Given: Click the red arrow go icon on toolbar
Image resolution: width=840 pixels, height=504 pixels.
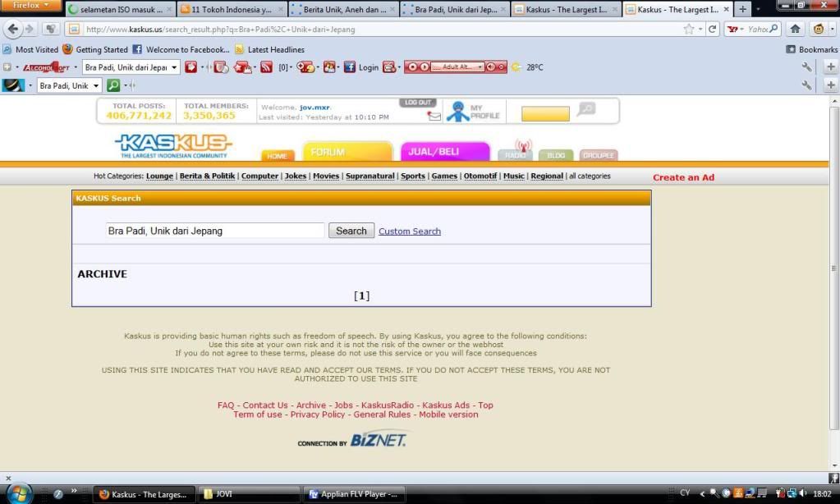Looking at the screenshot, I should click(190, 67).
